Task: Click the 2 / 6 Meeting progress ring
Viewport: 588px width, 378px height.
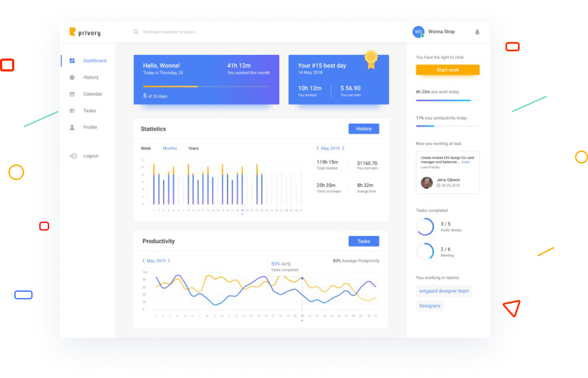Action: click(425, 252)
